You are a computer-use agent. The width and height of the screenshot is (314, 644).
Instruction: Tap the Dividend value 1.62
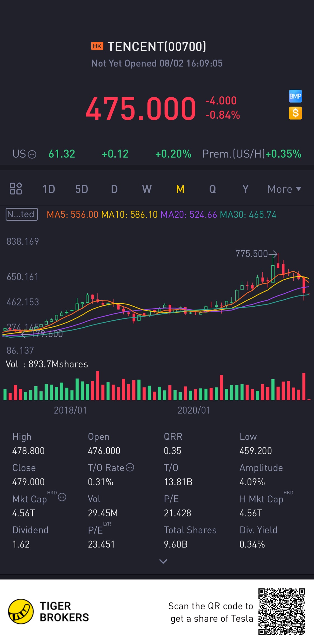(x=21, y=544)
